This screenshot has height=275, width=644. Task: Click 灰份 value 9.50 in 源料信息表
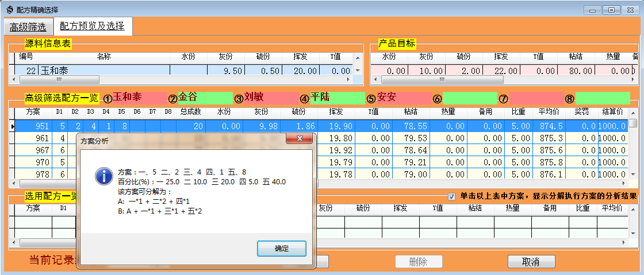226,71
